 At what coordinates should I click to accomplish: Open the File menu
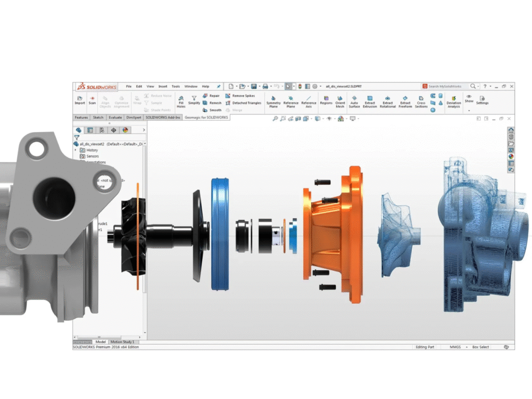[x=129, y=87]
